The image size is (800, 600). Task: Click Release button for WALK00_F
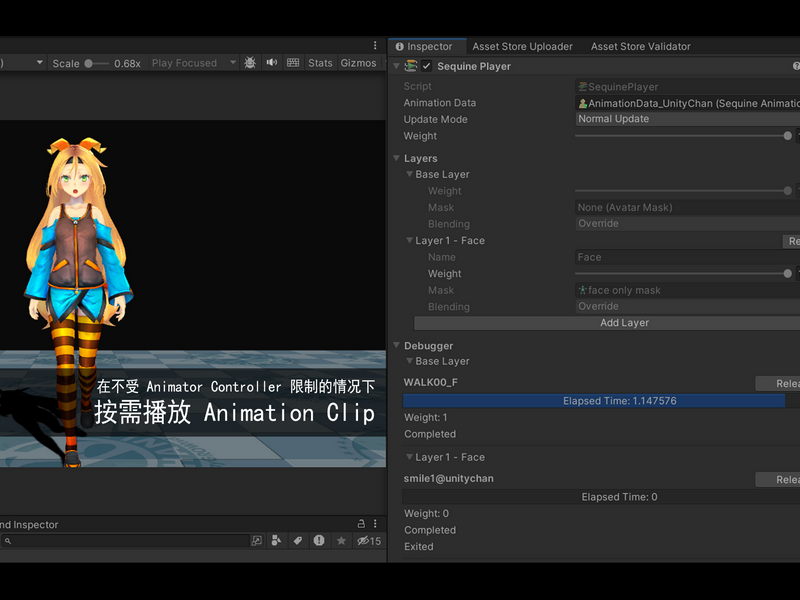tap(778, 384)
